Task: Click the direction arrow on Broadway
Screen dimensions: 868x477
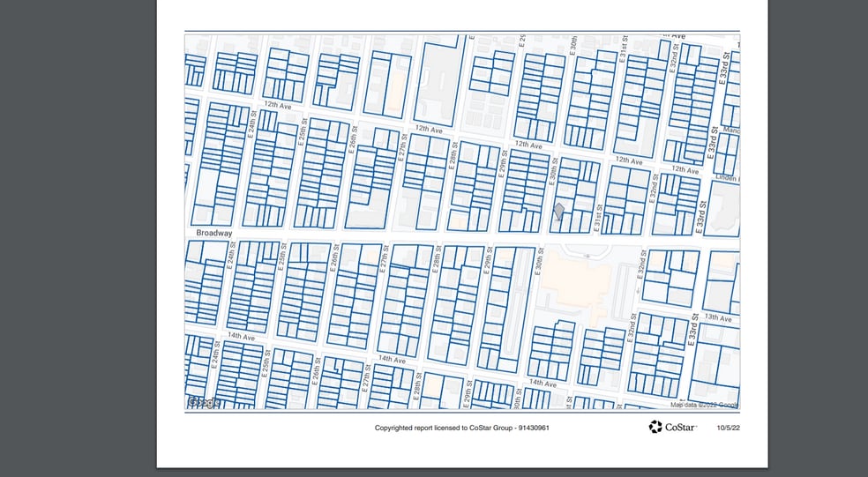Action: 587,256
